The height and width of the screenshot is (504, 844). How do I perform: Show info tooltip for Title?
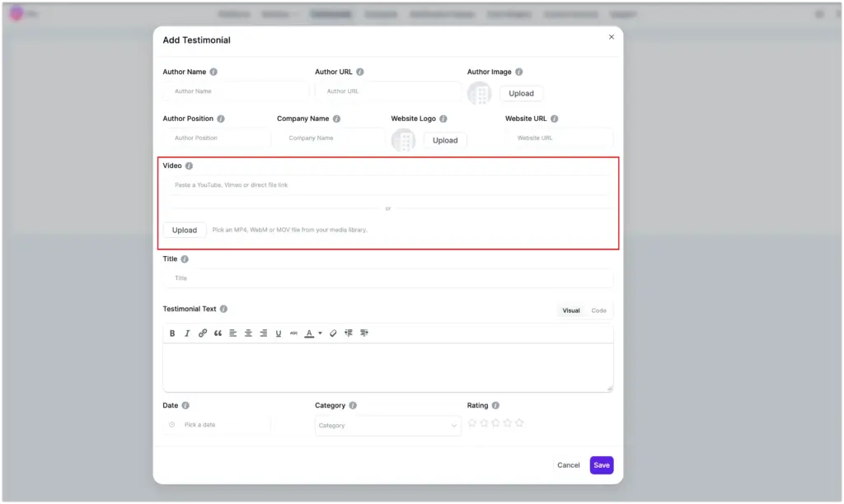(185, 259)
